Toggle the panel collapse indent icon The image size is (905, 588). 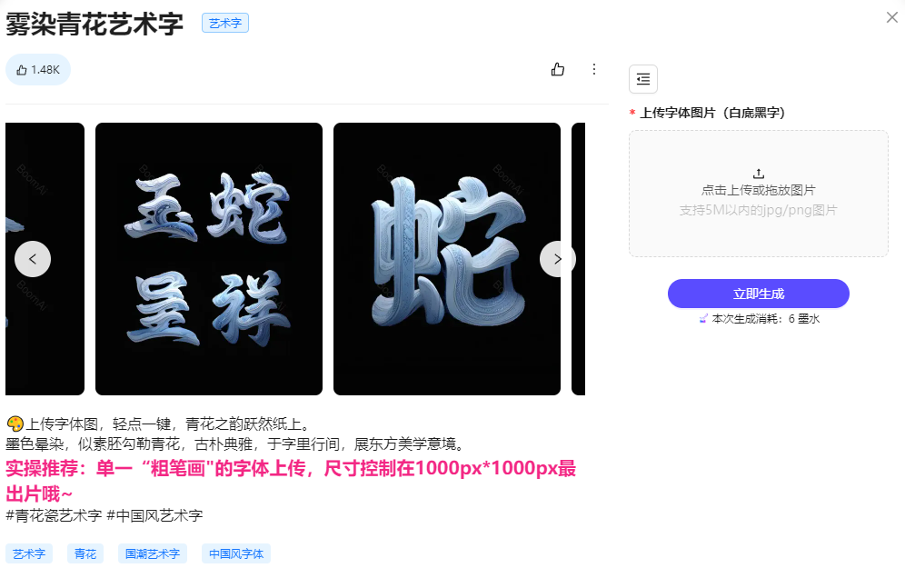pos(643,79)
